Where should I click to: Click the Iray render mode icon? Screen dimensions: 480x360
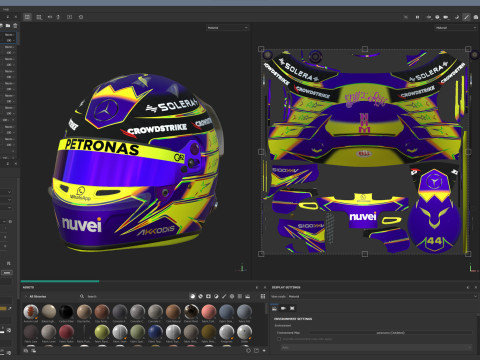[437, 17]
